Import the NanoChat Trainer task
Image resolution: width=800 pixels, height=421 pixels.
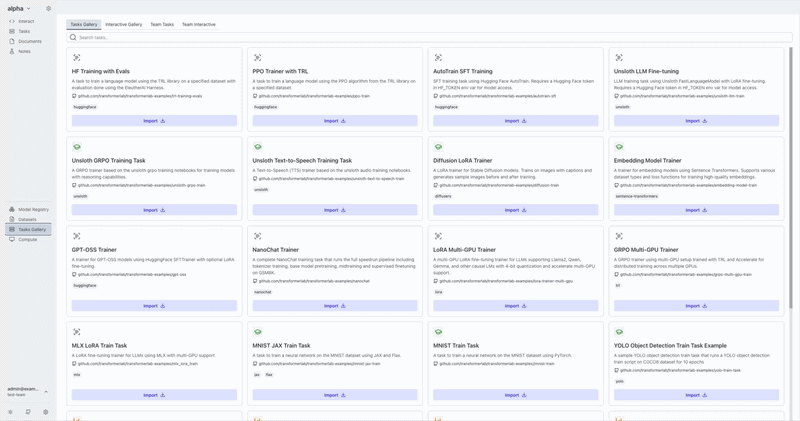click(x=335, y=306)
